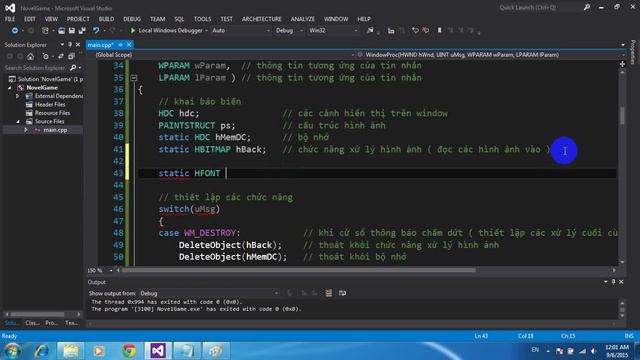Click the comment out selection icon
This screenshot has height=360, width=640.
point(415,31)
